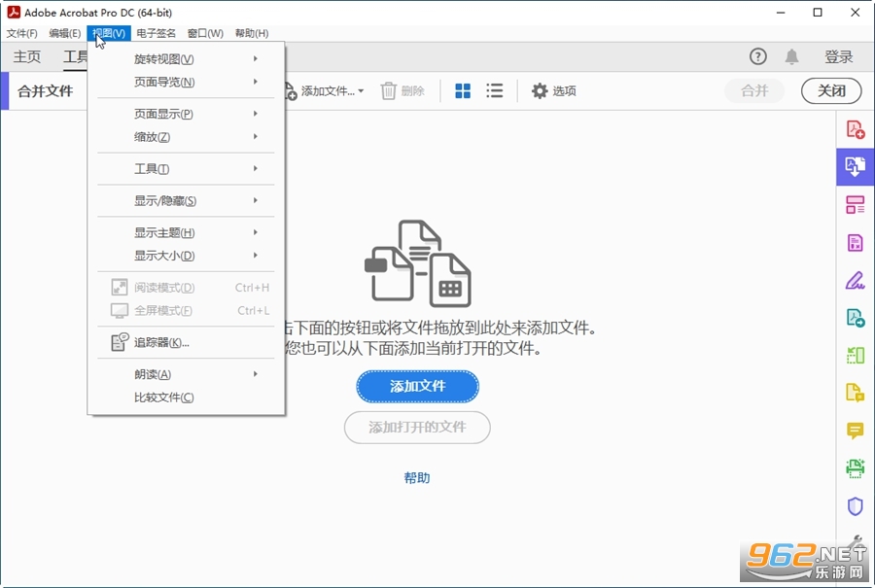
Task: Open the Scan & OCR green icon
Action: click(x=855, y=468)
